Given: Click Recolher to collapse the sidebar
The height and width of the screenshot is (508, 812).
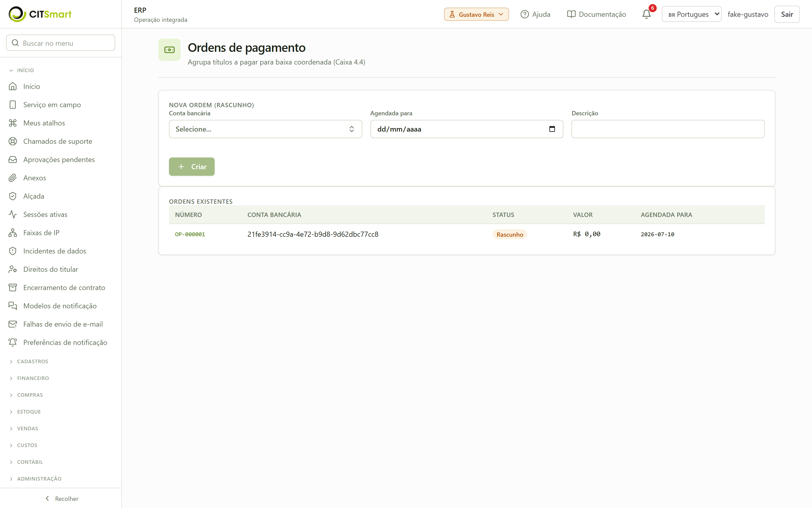Looking at the screenshot, I should tap(61, 499).
